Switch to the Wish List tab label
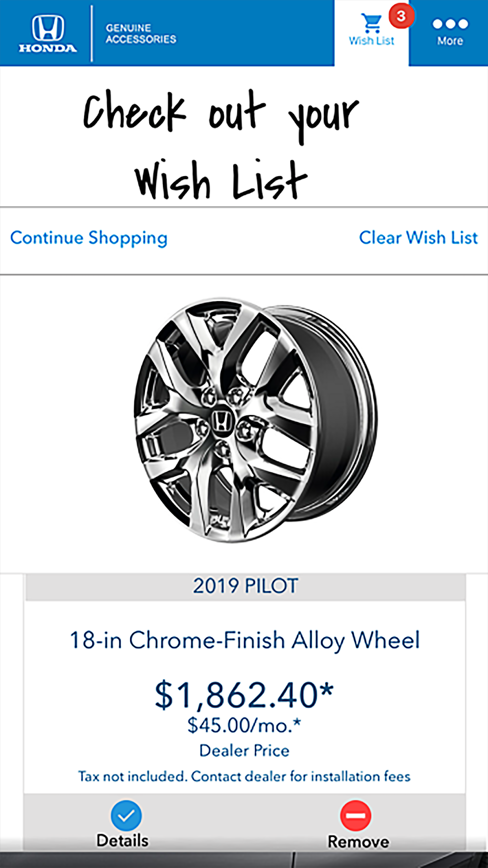Viewport: 488px width, 868px height. tap(371, 41)
